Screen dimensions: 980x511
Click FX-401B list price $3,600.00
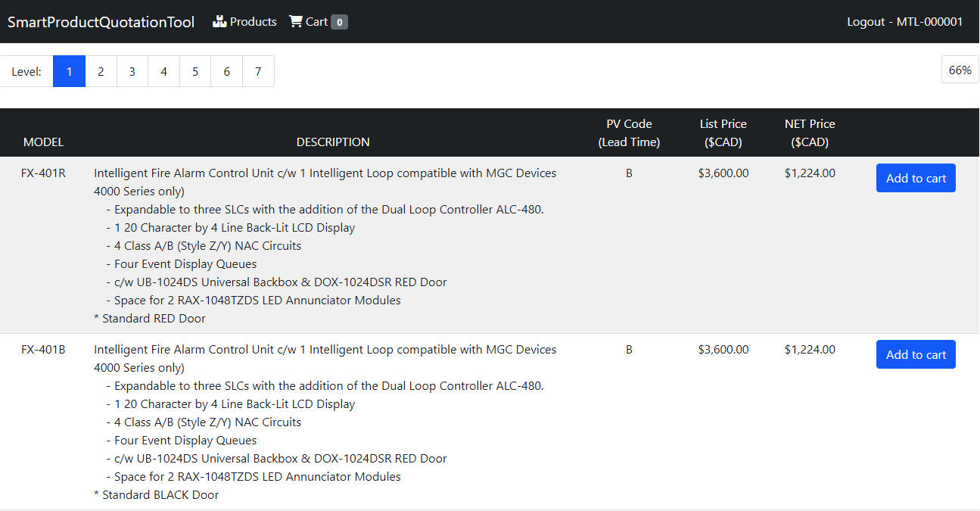(723, 349)
